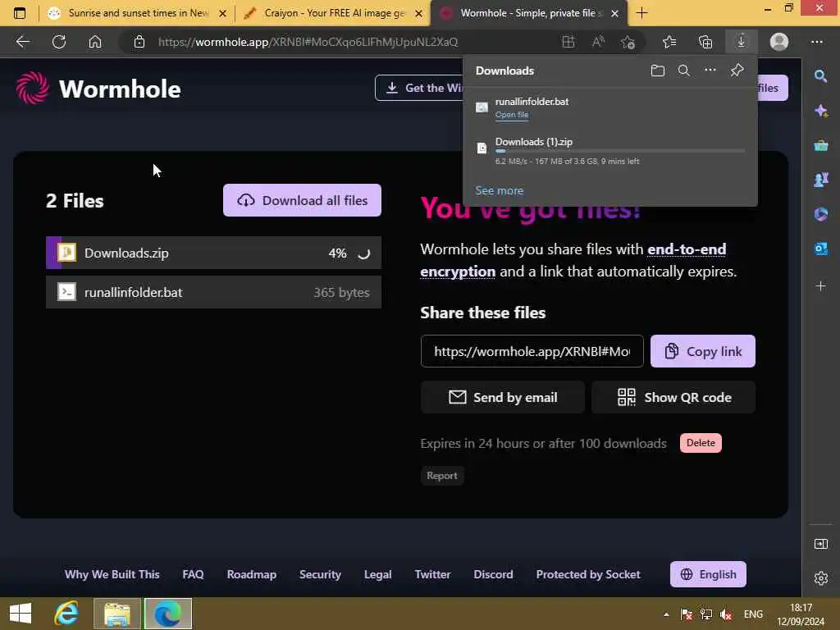Open more options in Downloads panel
840x630 pixels.
(x=710, y=71)
